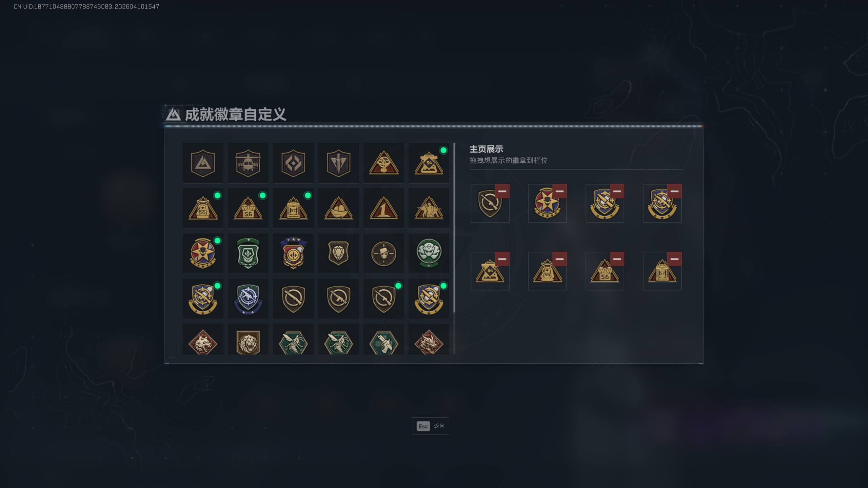The height and width of the screenshot is (488, 868).
Task: Pick the gold number 1 triangle badge
Action: click(383, 208)
